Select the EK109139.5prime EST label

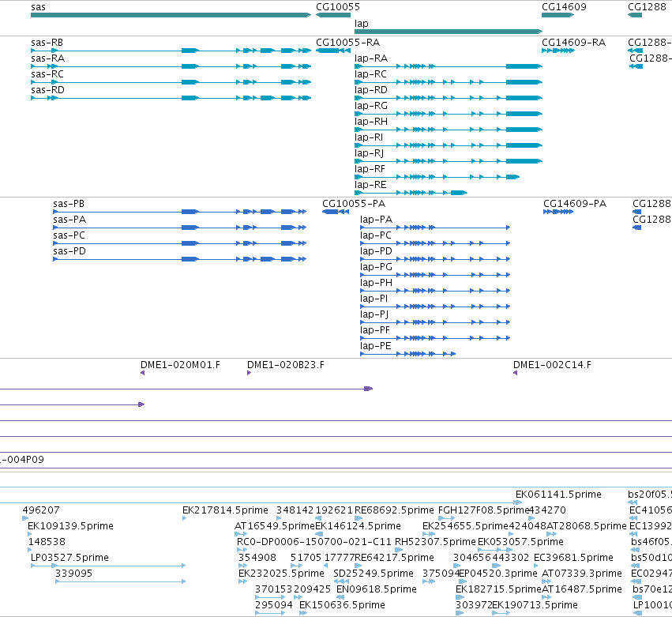[70, 526]
